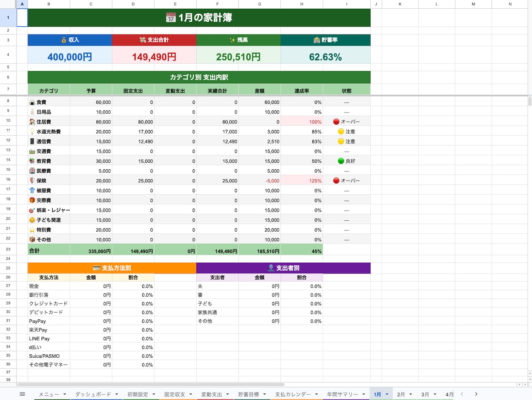This screenshot has height=400, width=532.
Task: Select the 家族共通 spender cell
Action: [217, 312]
